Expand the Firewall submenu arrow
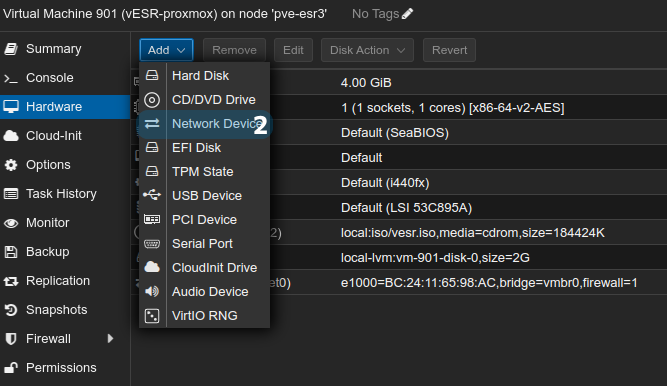The height and width of the screenshot is (386, 667). (111, 339)
